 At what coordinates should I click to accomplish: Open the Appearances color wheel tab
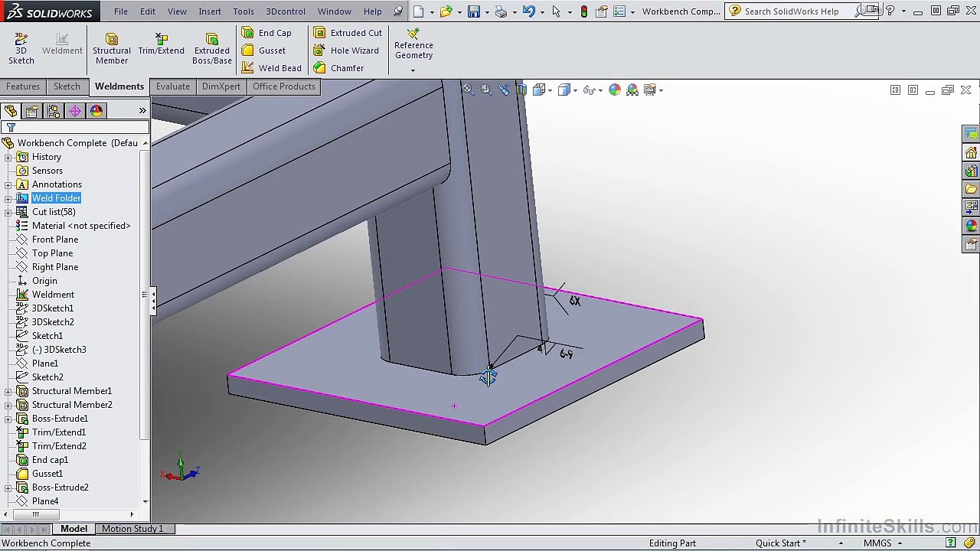96,111
